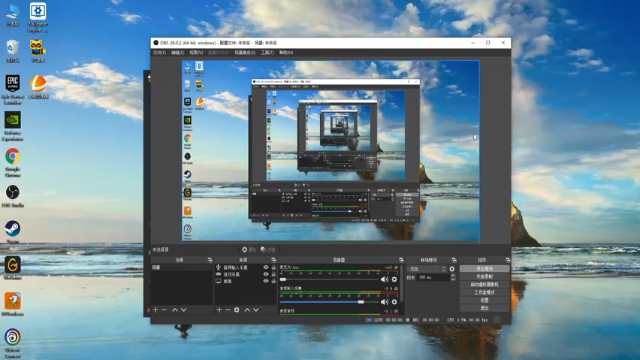
Task: Open Steam desktop icon
Action: (x=13, y=232)
